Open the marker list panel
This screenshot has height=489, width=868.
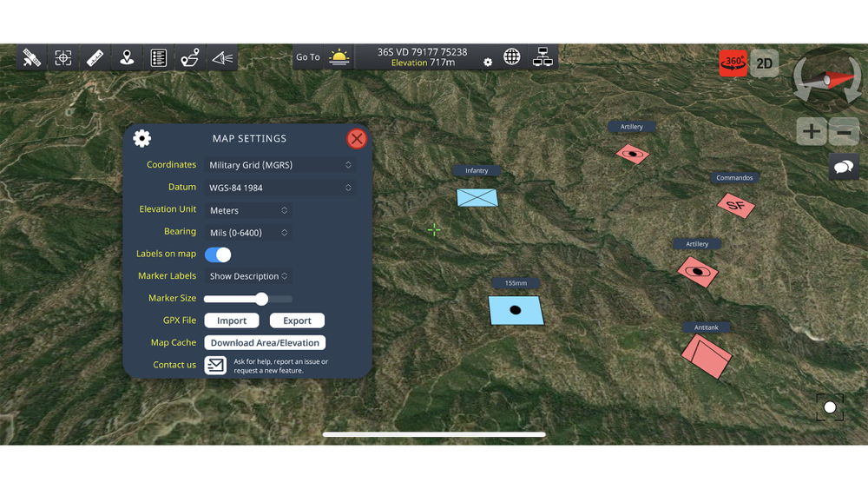pyautogui.click(x=158, y=57)
